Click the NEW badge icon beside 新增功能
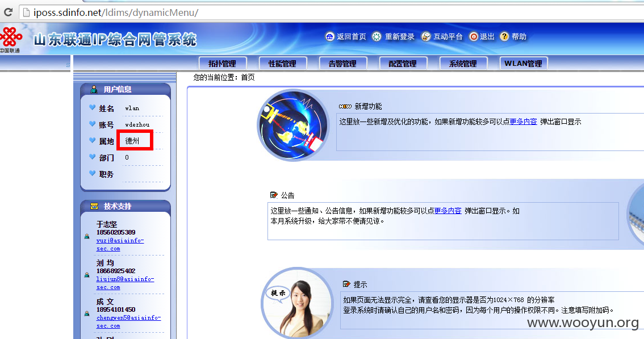The width and height of the screenshot is (644, 339). point(345,106)
